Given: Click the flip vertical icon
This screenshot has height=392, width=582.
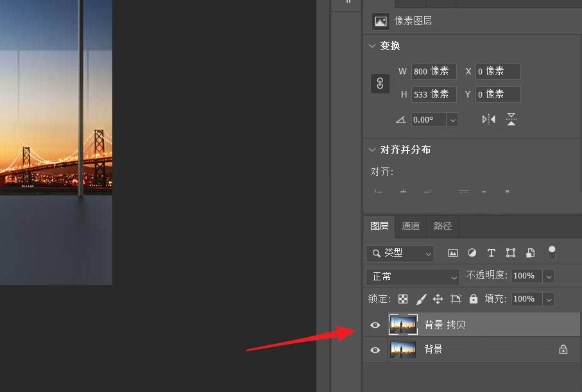Looking at the screenshot, I should [511, 119].
